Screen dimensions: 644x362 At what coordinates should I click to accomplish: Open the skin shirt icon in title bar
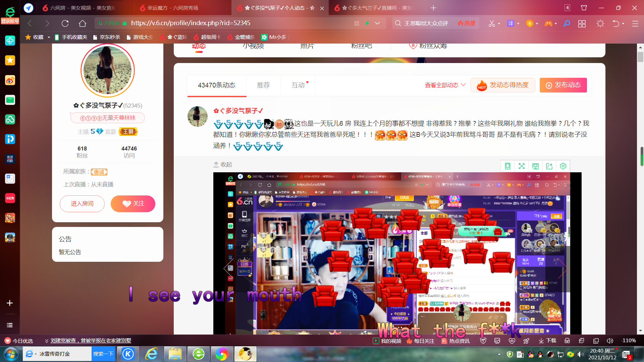pos(584,8)
